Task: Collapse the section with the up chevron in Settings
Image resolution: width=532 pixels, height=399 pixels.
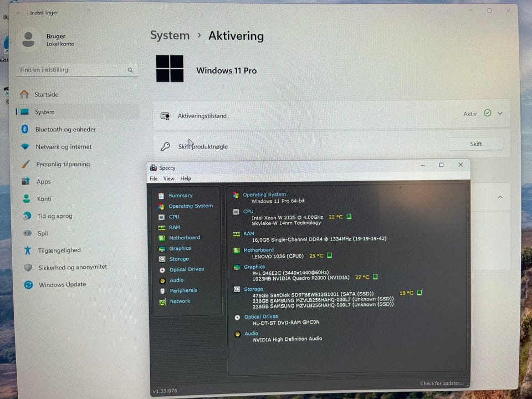Action: (500, 197)
